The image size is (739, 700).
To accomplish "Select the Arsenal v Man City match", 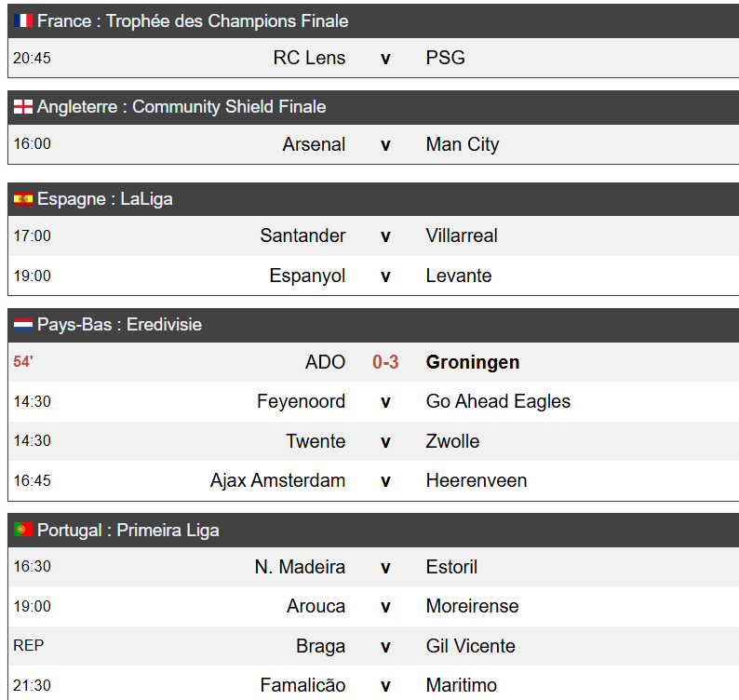I will coord(373,144).
